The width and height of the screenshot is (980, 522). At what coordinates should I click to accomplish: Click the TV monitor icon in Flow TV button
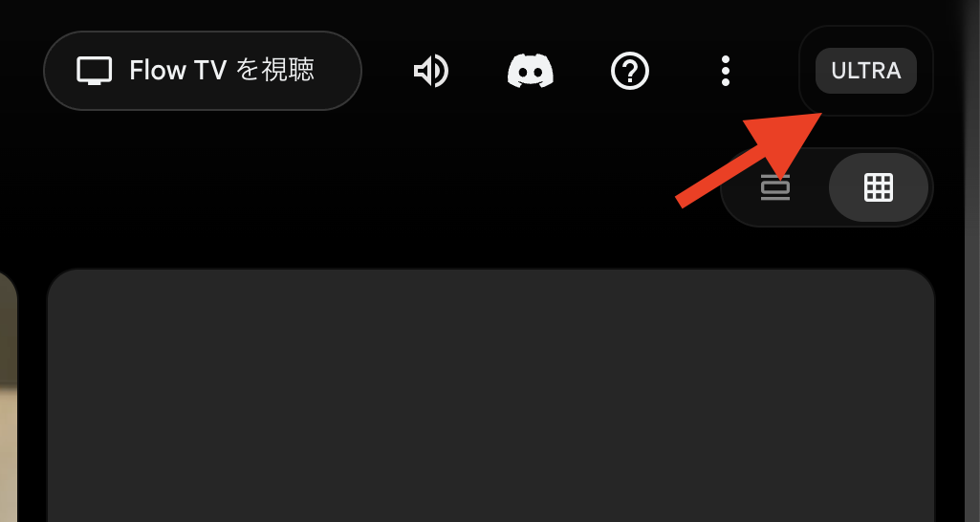click(x=95, y=71)
